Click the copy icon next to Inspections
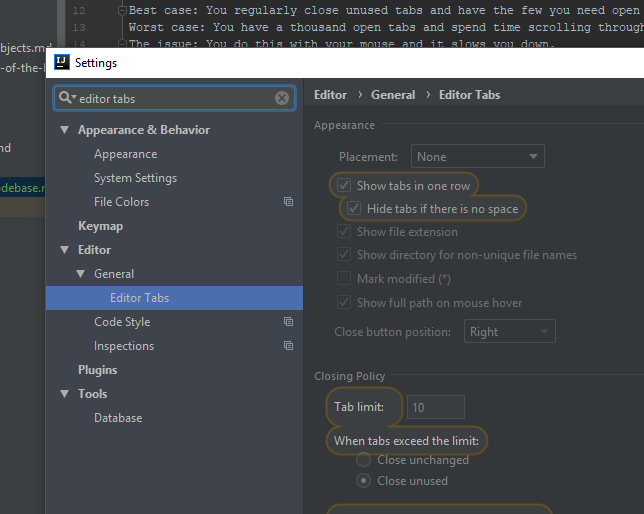Screen dimensions: 644x514 coord(288,346)
